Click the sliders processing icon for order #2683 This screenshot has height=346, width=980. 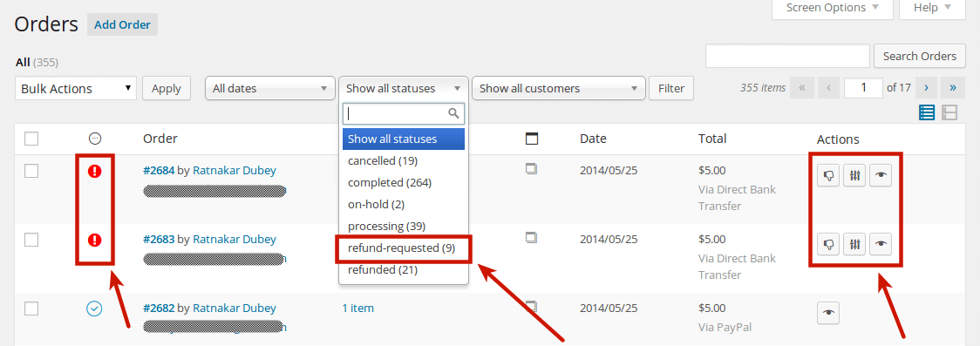854,243
